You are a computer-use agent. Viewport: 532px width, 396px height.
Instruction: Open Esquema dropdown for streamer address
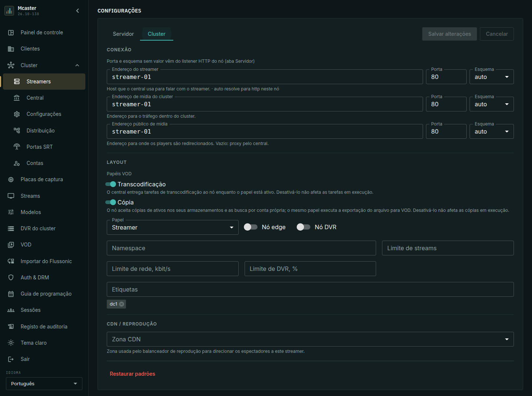coord(491,77)
